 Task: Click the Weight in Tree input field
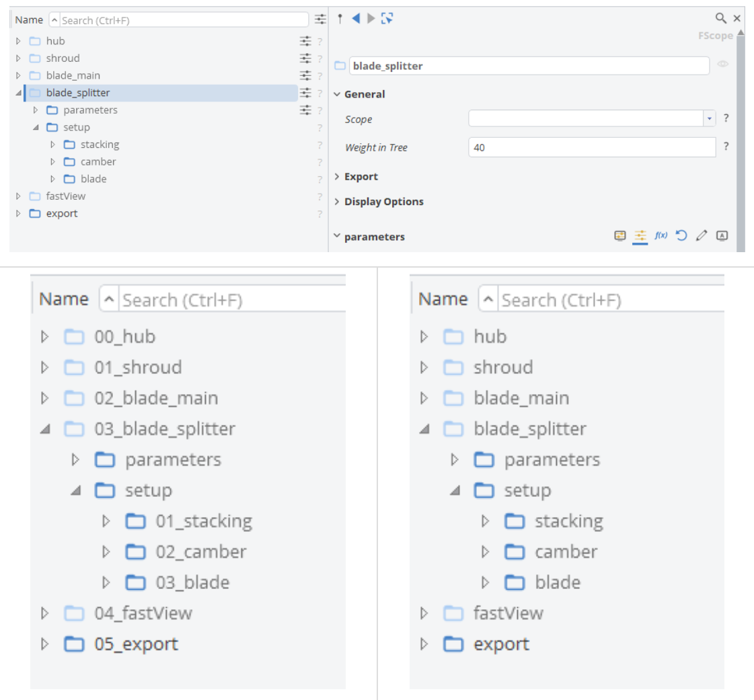click(x=591, y=147)
